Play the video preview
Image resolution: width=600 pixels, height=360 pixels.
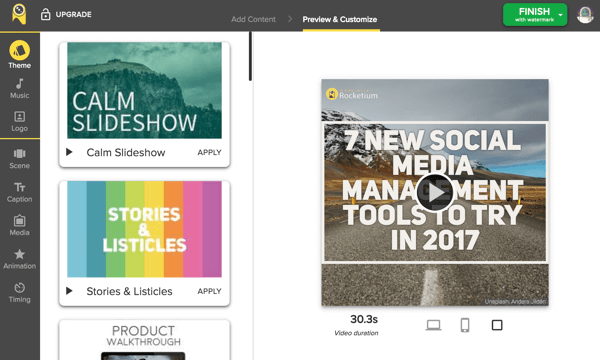click(x=435, y=192)
